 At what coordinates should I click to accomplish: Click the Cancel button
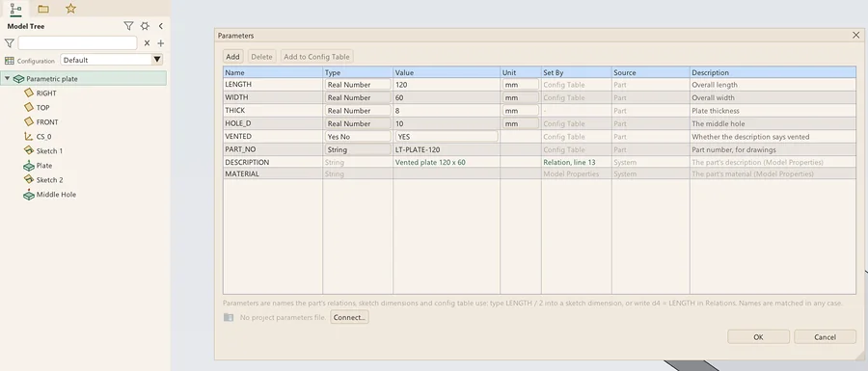(x=825, y=336)
